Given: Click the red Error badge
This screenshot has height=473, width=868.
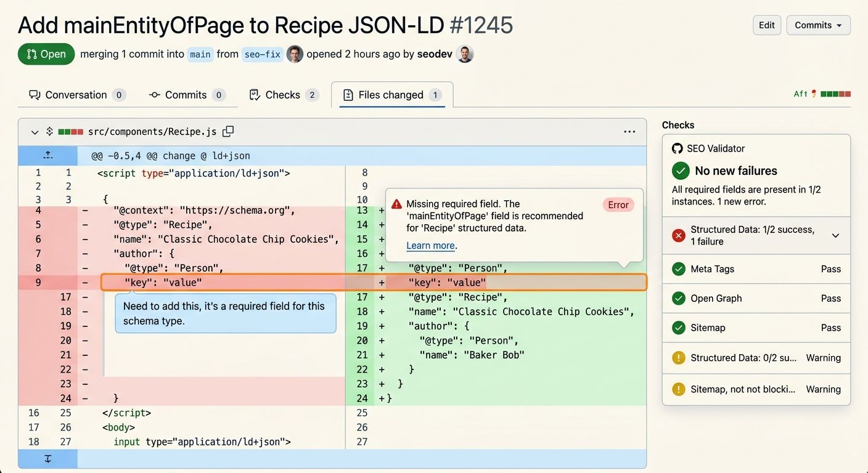Looking at the screenshot, I should [618, 205].
